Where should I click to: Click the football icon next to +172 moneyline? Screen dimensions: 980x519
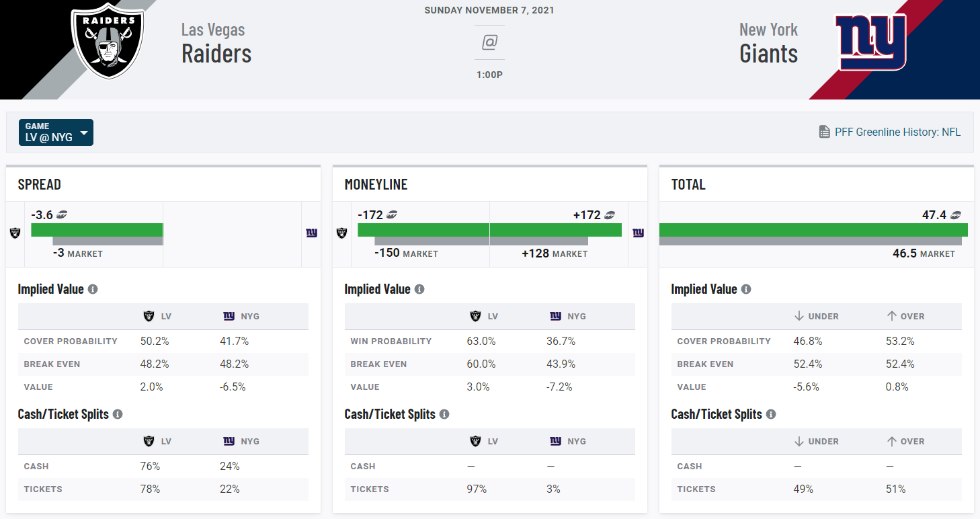pos(610,215)
